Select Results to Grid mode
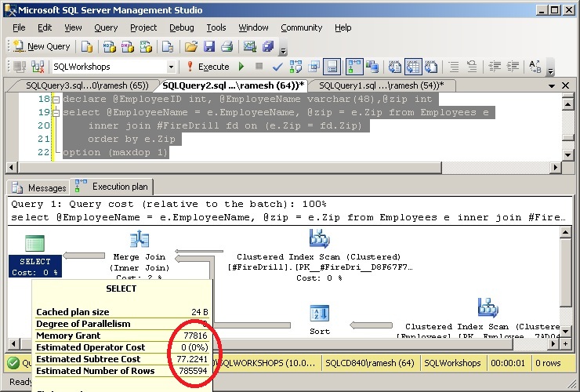 (x=413, y=67)
